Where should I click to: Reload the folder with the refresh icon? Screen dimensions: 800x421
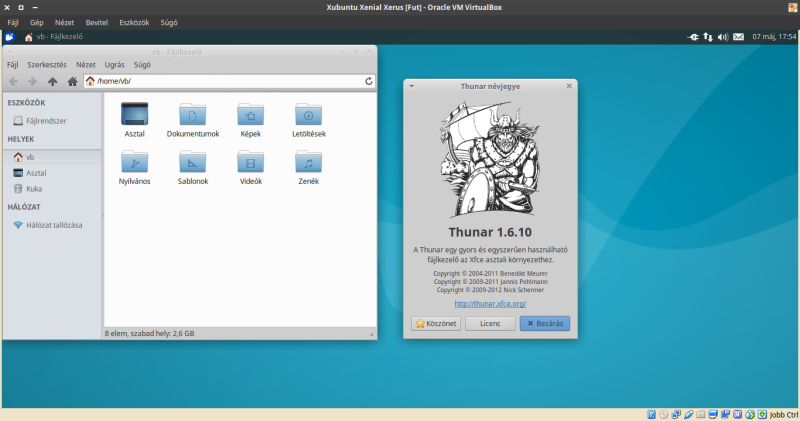(x=369, y=81)
